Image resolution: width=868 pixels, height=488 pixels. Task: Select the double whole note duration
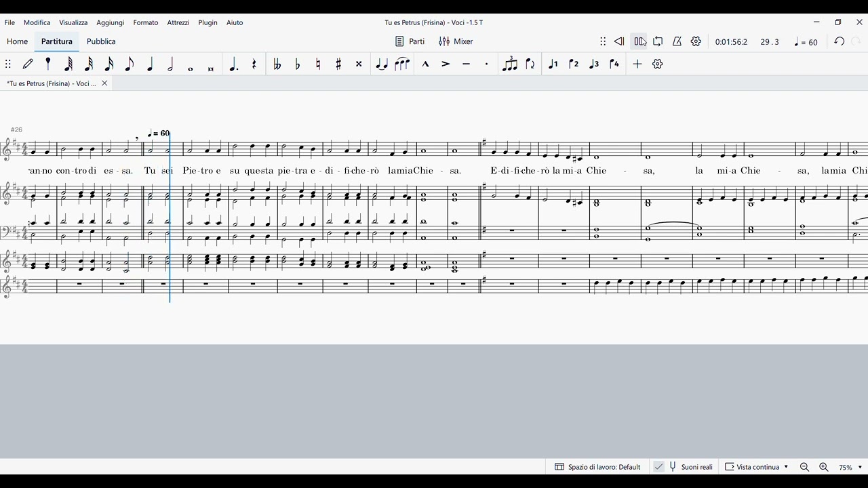211,68
